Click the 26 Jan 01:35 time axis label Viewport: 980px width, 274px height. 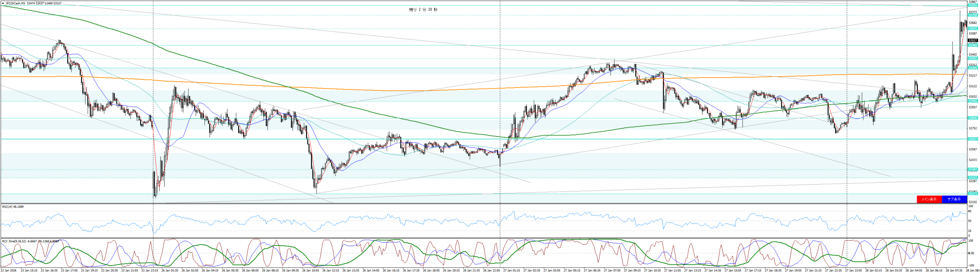coord(169,271)
